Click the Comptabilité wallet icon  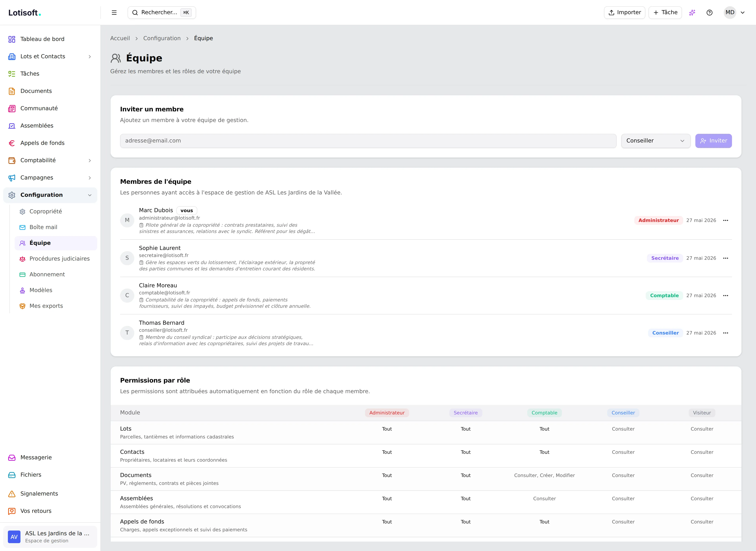point(12,161)
